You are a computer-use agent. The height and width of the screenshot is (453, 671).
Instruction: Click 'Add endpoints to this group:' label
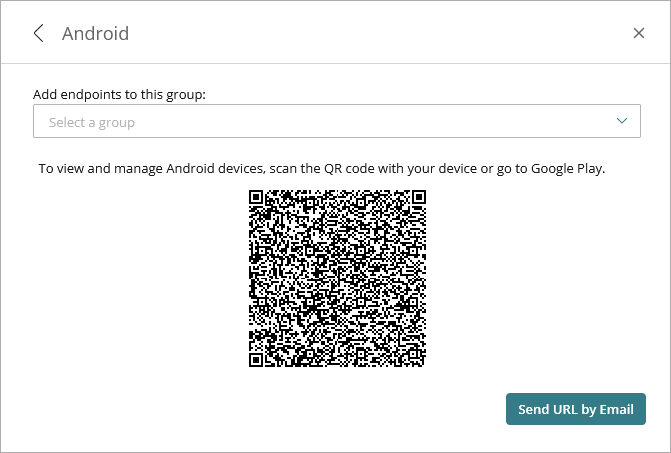click(119, 94)
